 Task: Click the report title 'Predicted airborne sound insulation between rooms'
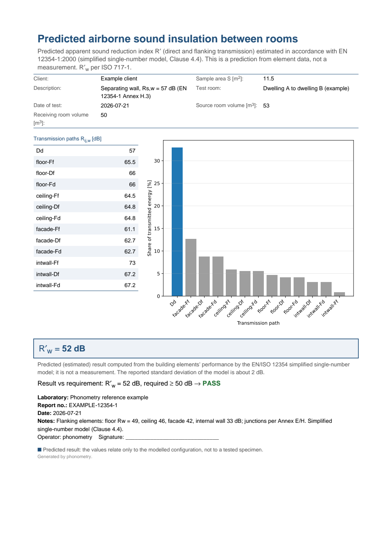click(167, 39)
